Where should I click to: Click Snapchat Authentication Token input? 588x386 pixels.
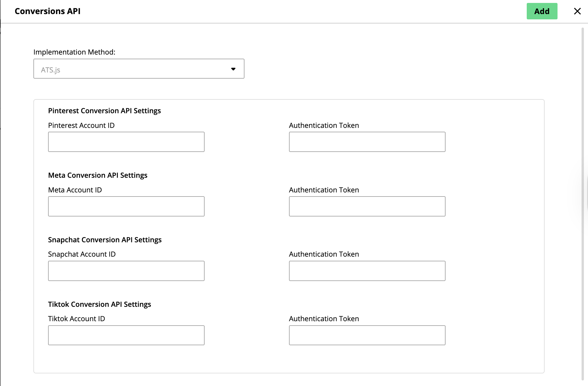click(367, 271)
